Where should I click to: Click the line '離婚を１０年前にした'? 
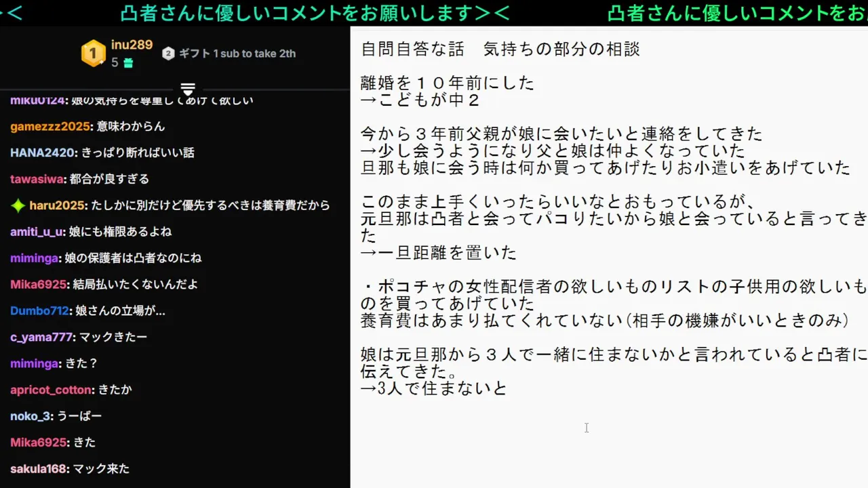coord(448,83)
